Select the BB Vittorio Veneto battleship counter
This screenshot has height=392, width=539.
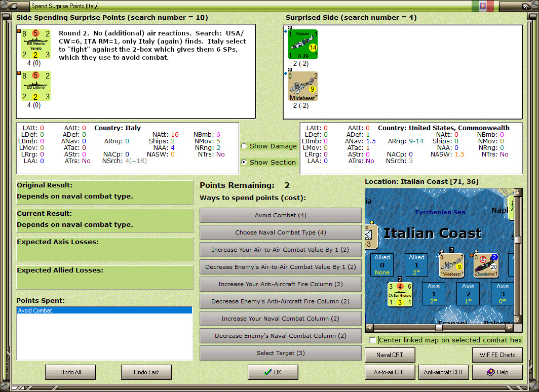click(36, 44)
